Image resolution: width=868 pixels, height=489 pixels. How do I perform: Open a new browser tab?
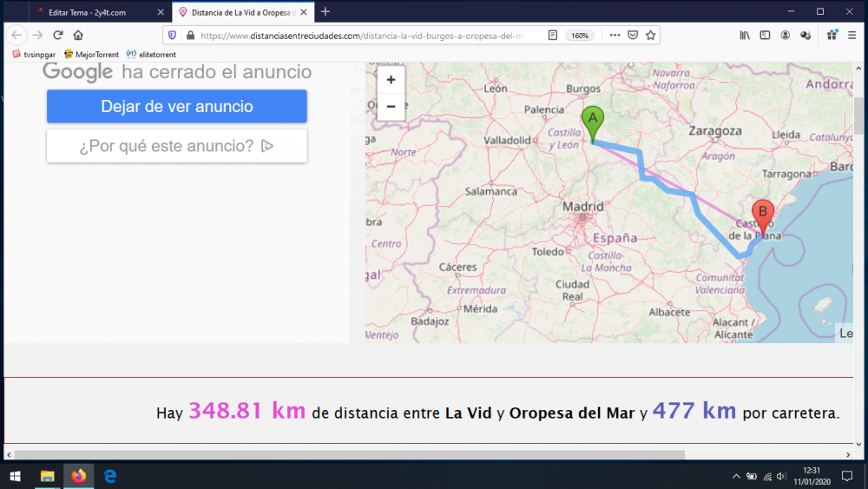pyautogui.click(x=325, y=12)
